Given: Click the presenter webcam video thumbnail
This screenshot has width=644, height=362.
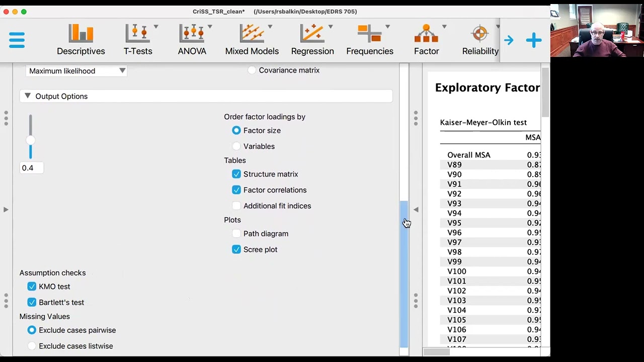Looking at the screenshot, I should click(x=597, y=30).
